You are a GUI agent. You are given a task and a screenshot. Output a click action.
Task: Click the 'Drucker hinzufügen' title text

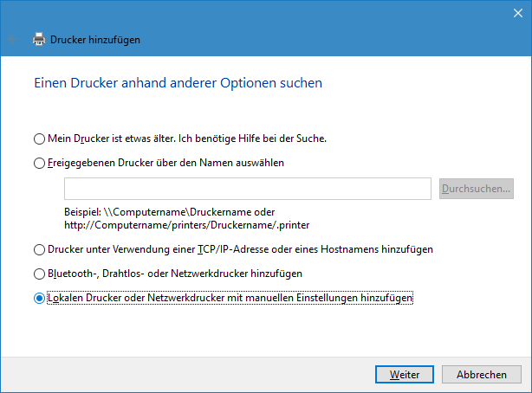[95, 40]
